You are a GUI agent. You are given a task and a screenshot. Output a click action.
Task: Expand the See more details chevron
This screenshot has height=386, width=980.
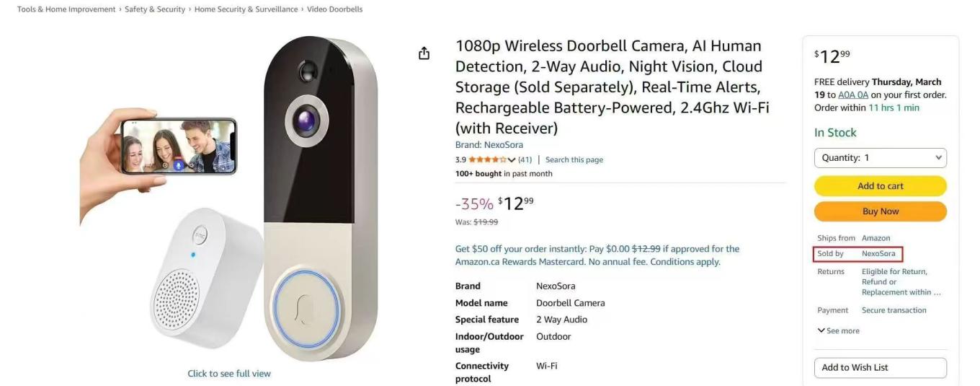(x=821, y=330)
